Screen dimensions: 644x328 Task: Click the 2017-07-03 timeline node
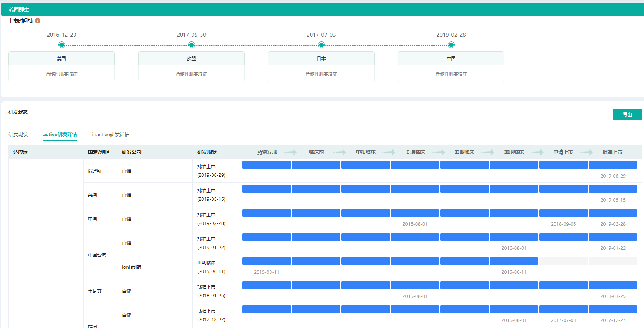(321, 45)
